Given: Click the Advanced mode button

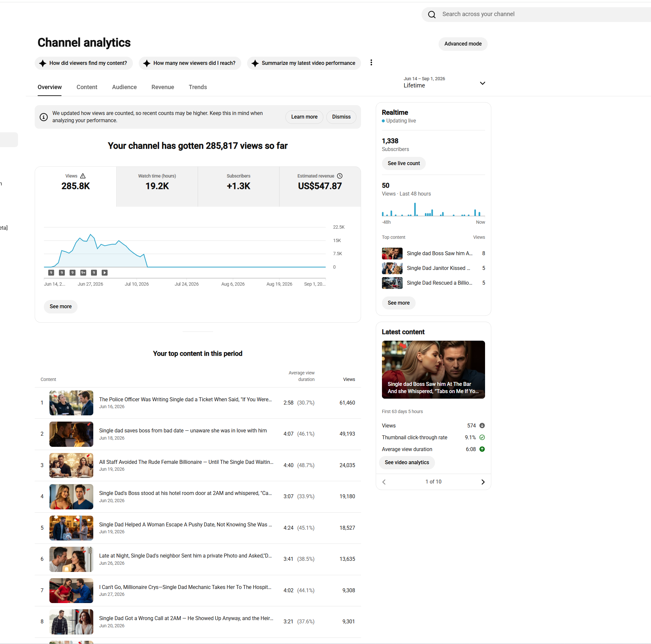Looking at the screenshot, I should 463,44.
